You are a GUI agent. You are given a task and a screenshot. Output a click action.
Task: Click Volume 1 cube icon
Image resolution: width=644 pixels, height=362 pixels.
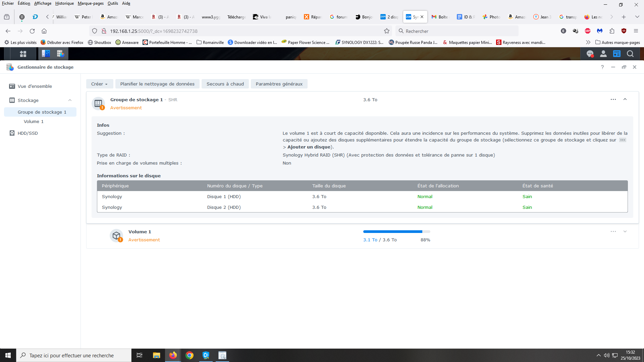point(116,236)
